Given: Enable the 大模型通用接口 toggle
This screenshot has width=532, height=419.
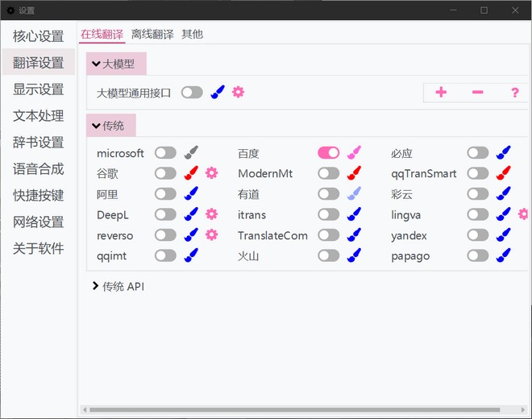Looking at the screenshot, I should 192,92.
